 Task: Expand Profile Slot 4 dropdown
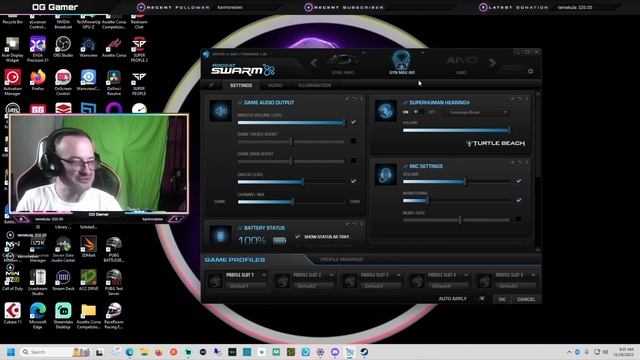466,275
